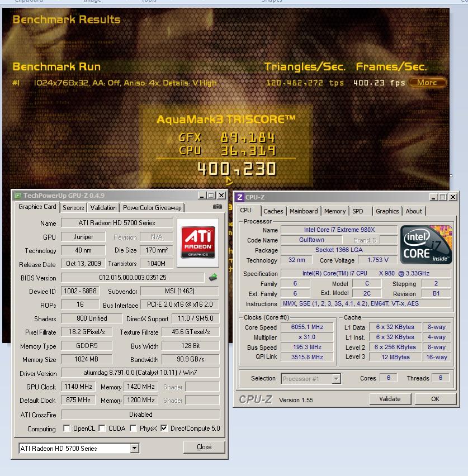The width and height of the screenshot is (468, 476).
Task: Open the Validation tab in GPU-Z
Action: [103, 208]
